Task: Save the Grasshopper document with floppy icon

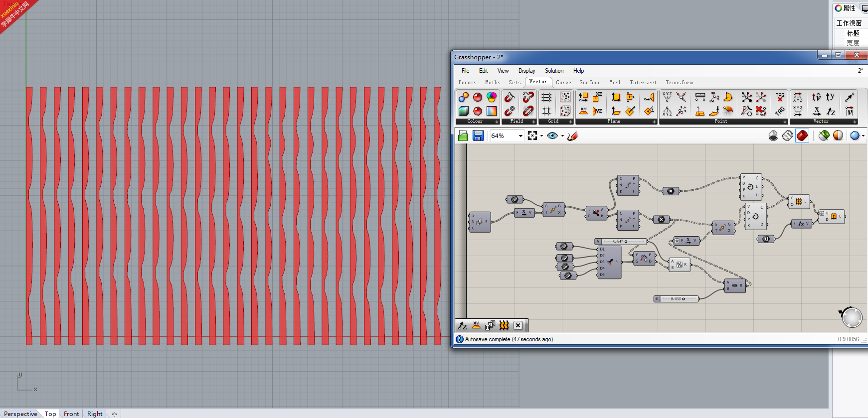Action: [x=478, y=136]
